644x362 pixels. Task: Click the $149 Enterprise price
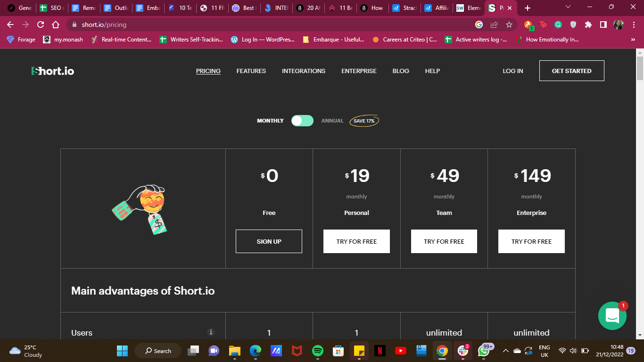pos(532,176)
